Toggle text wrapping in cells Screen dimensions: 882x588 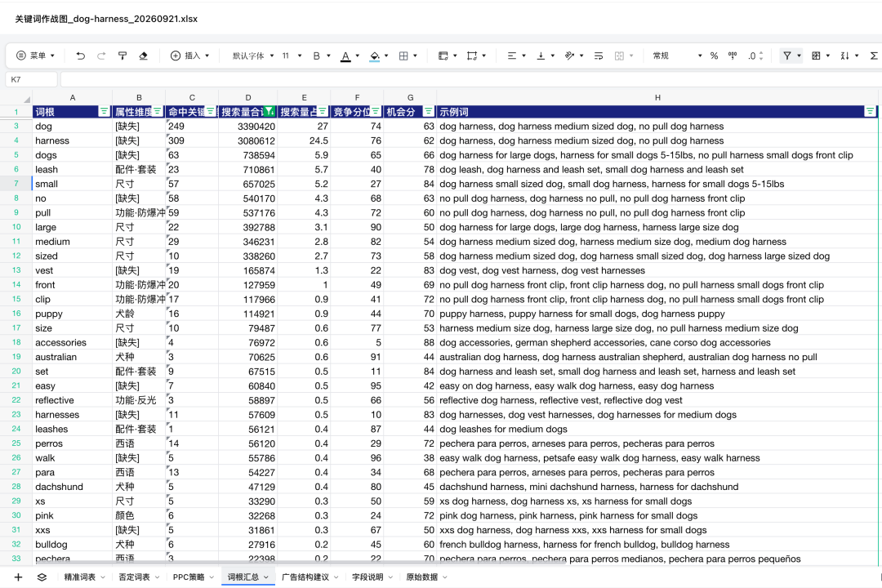coord(599,56)
